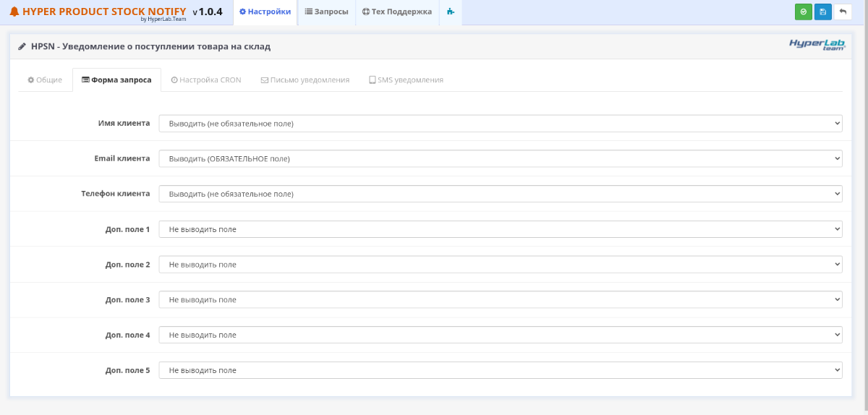Click the pencil icon beside the HPSN heading
Image resolution: width=868 pixels, height=415 pixels.
pos(22,46)
